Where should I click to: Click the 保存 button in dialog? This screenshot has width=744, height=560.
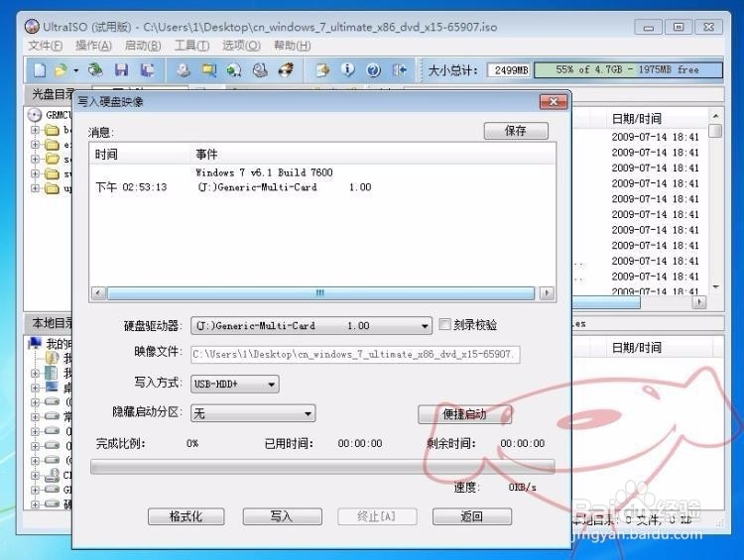pyautogui.click(x=516, y=131)
